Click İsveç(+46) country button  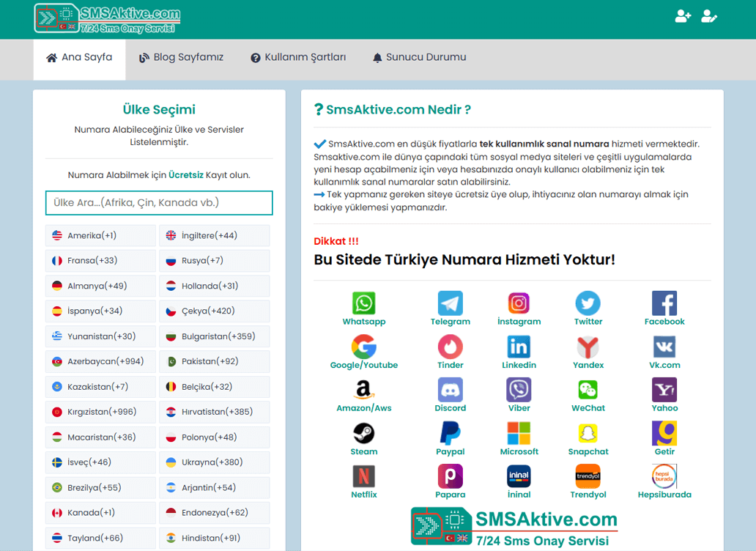pyautogui.click(x=100, y=462)
